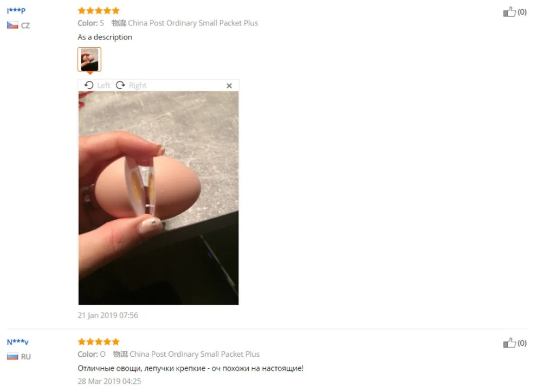Click the enlarged egg photo
542x392 pixels.
158,198
